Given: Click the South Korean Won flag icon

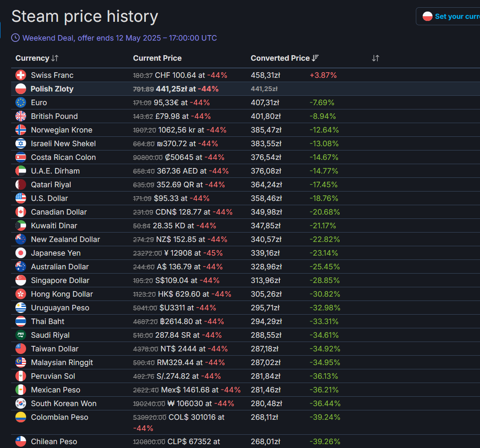Looking at the screenshot, I should (x=21, y=404).
